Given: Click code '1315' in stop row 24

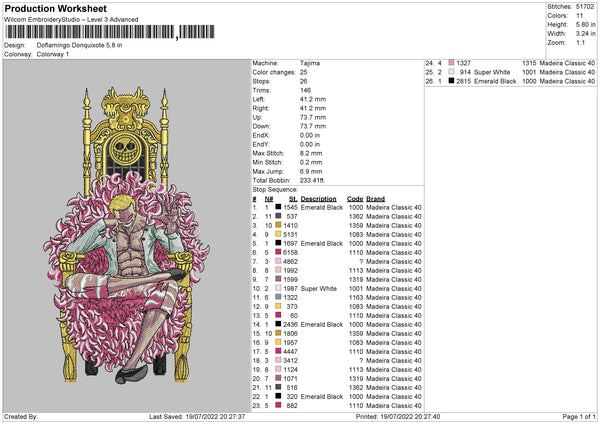Looking at the screenshot, I should (529, 63).
